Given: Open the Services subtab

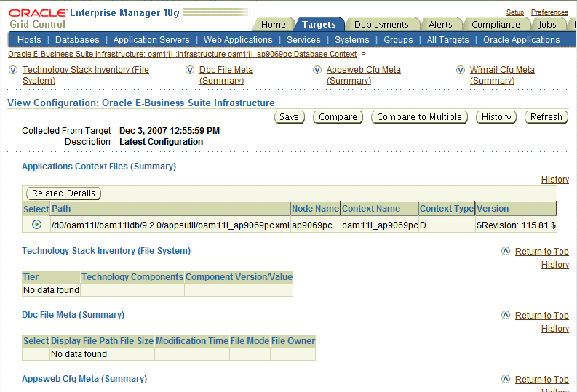Looking at the screenshot, I should click(303, 40).
